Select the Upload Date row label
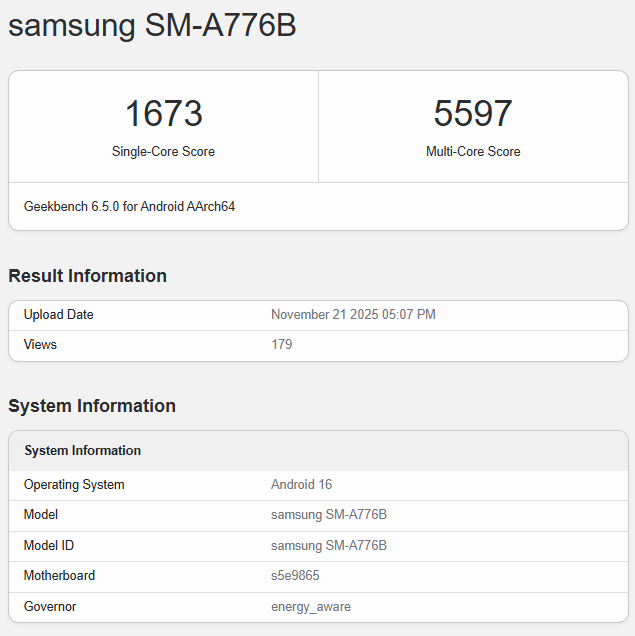The height and width of the screenshot is (636, 635). [x=58, y=315]
